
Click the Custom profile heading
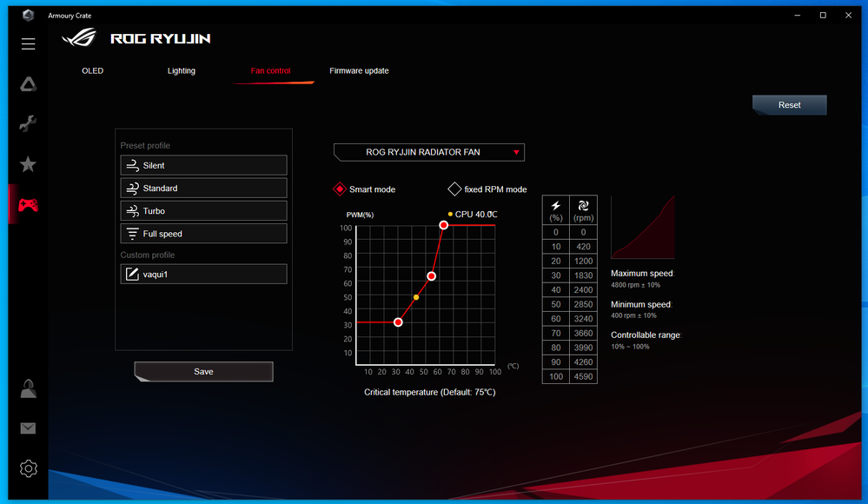[x=147, y=255]
